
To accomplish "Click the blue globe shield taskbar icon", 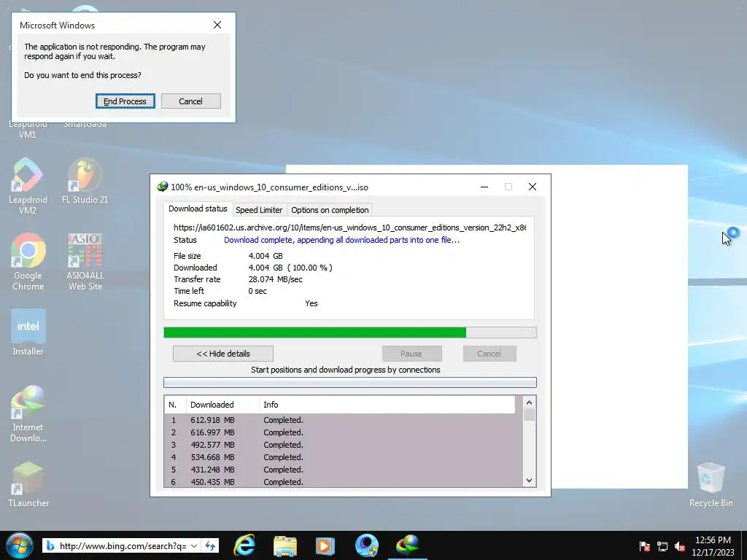I will click(366, 545).
